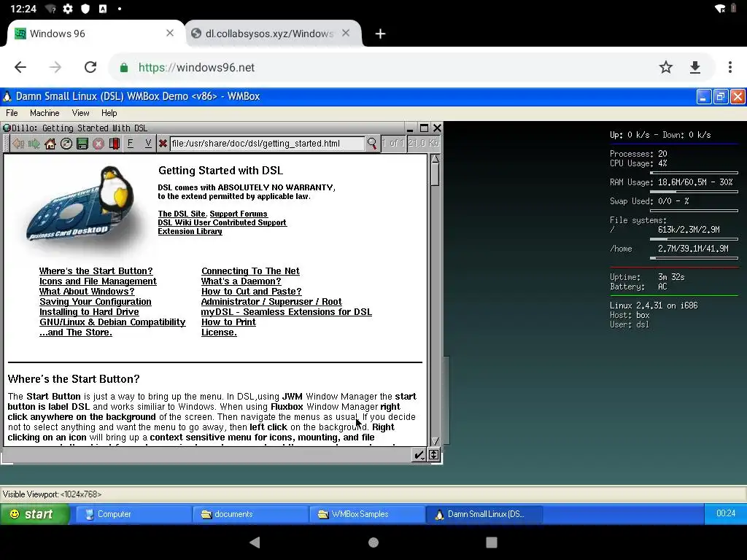Switch to WMBox Samples taskbar item

(367, 514)
